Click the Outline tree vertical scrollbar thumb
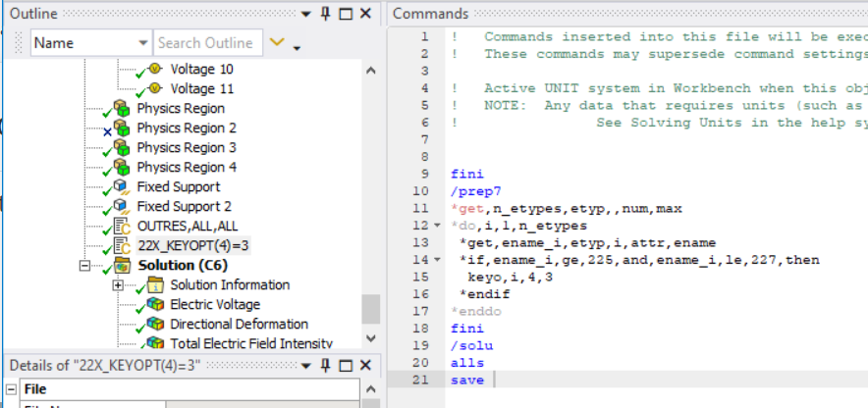Screen dimensions: 868x408 point(371,309)
